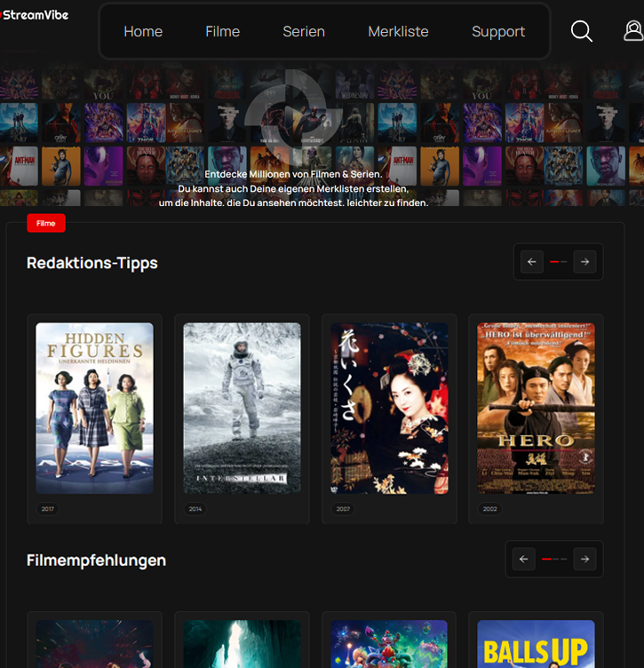Click the 2017 year badge

pos(48,509)
